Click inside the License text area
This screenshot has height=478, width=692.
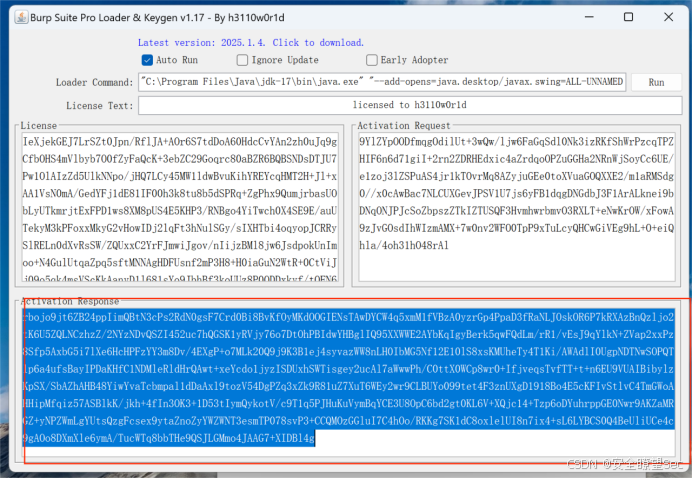(180, 207)
